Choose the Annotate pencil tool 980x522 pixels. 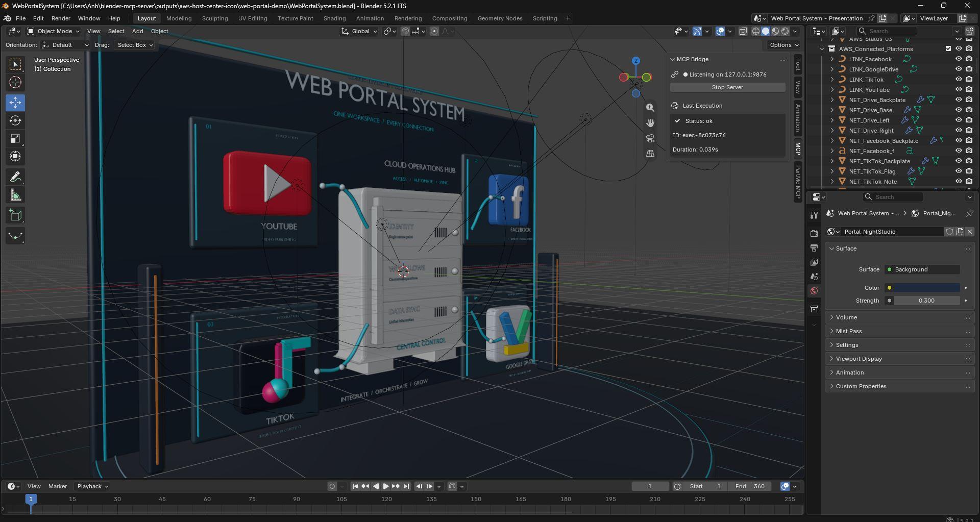[x=15, y=177]
